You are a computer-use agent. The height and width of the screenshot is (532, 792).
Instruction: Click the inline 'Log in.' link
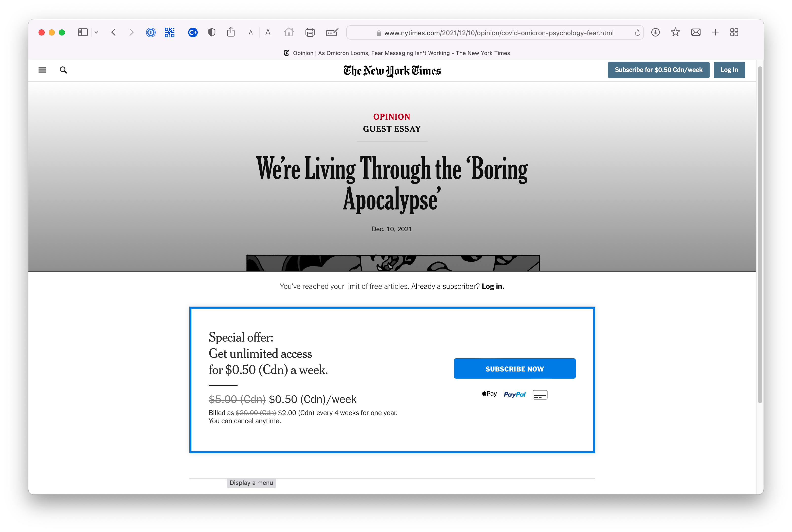point(493,286)
